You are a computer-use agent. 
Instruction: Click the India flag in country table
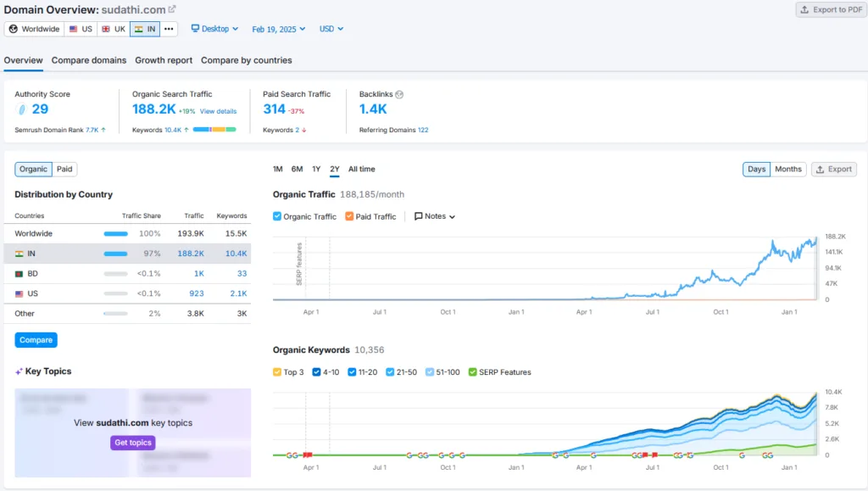tap(19, 254)
